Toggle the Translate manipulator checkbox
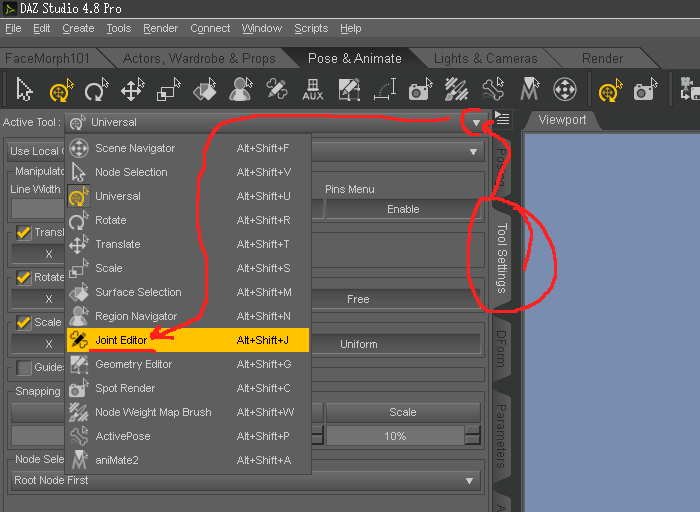700x512 pixels. point(23,233)
